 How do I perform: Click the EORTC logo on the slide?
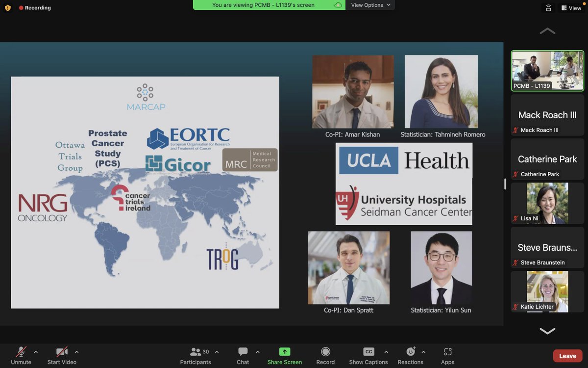(188, 139)
